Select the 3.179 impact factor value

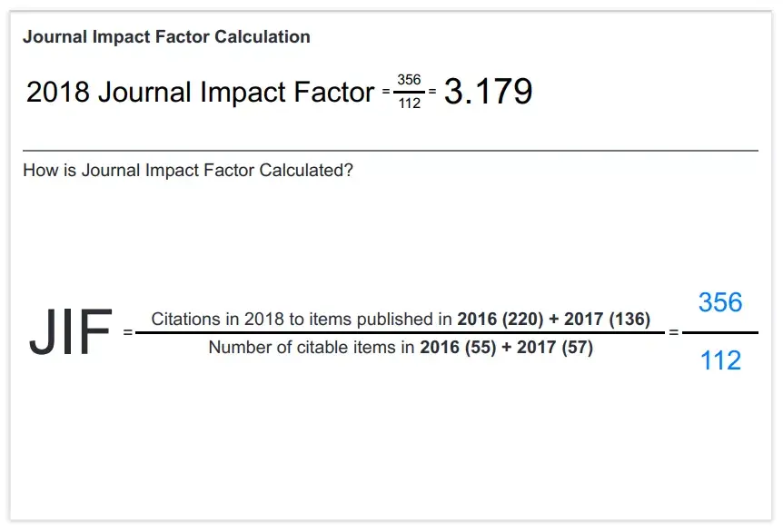click(488, 92)
